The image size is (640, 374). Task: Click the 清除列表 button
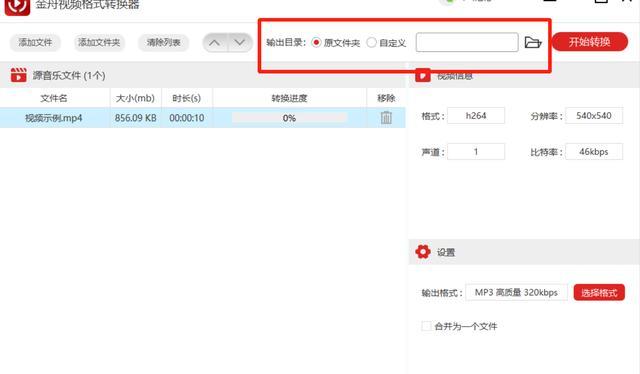coord(163,42)
